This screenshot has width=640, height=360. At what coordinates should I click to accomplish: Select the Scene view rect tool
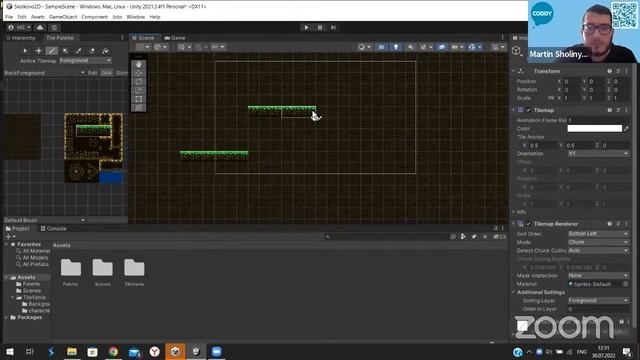click(139, 99)
